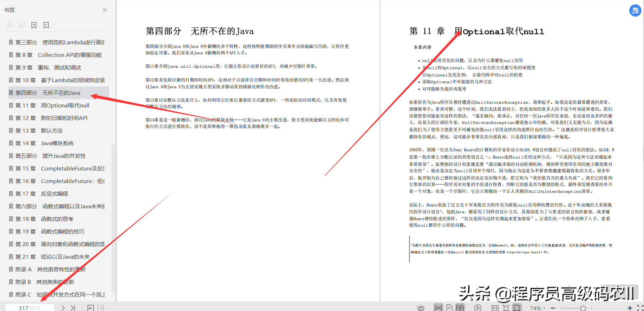
Task: Open the 74% zoom level dropdown
Action: pyautogui.click(x=537, y=308)
